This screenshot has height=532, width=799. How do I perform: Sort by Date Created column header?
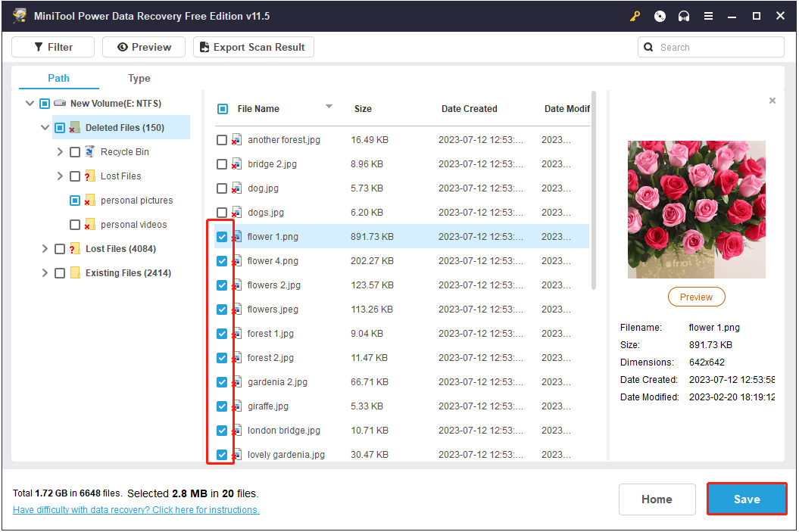[x=470, y=109]
